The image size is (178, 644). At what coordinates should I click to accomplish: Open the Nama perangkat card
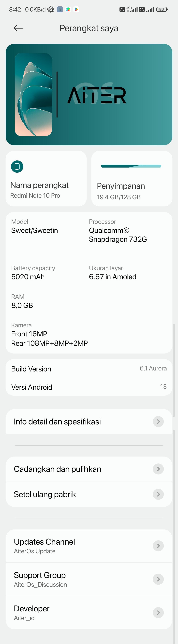click(46, 179)
